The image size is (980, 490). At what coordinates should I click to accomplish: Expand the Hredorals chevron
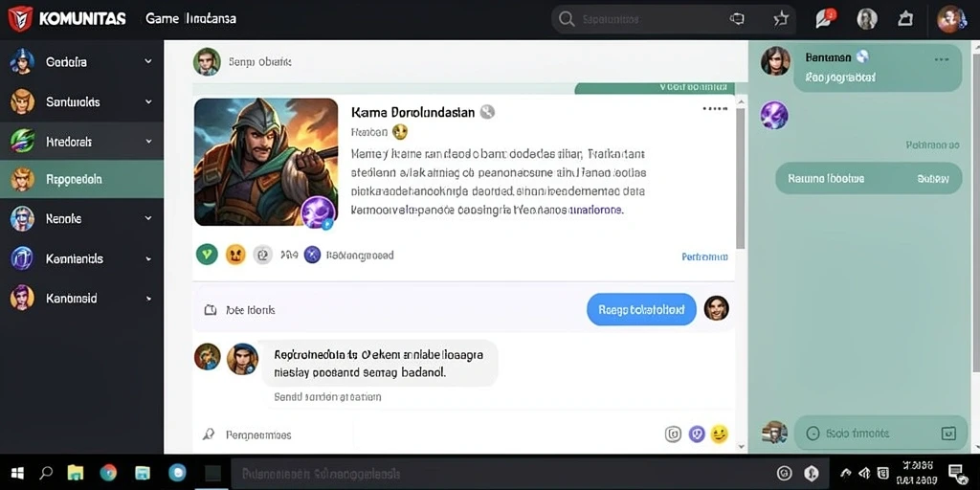point(148,142)
